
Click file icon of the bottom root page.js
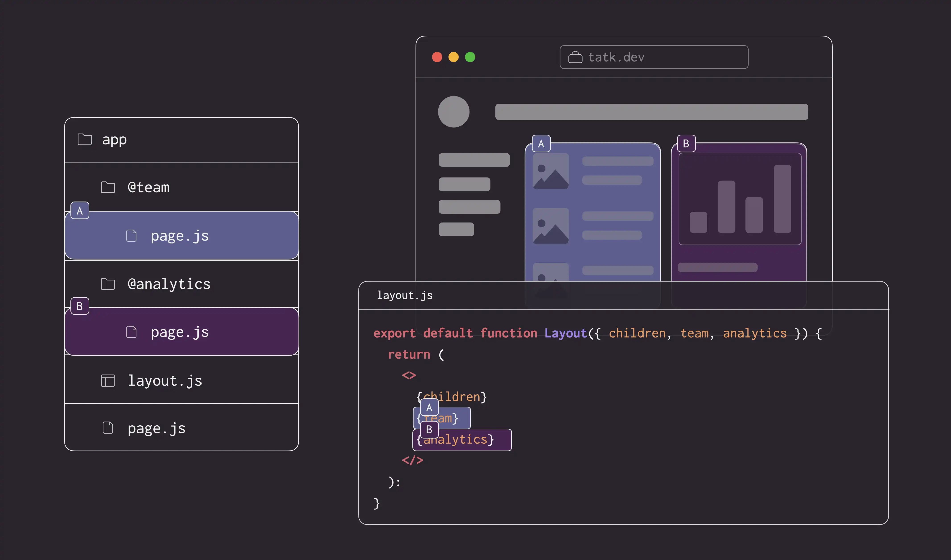[x=108, y=428]
